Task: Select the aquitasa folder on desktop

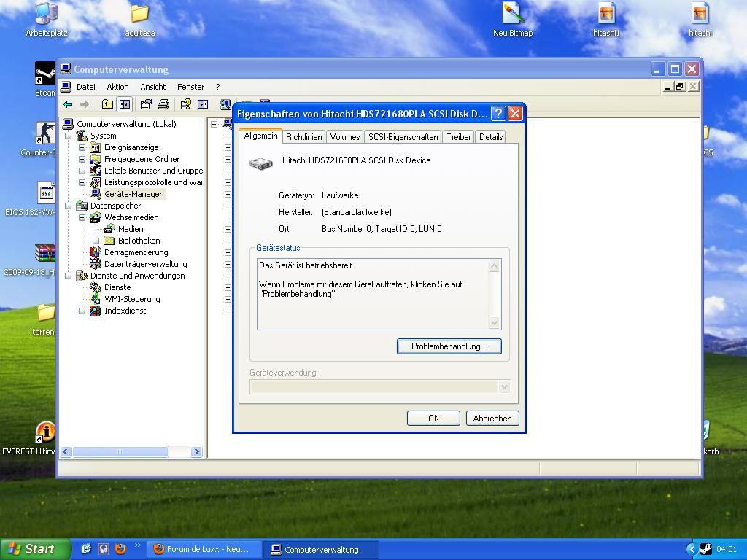Action: [139, 20]
